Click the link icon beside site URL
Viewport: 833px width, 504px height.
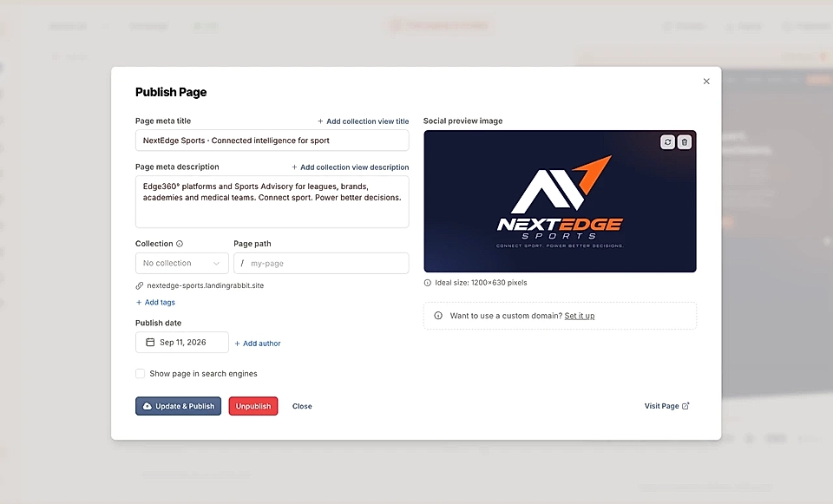click(139, 285)
